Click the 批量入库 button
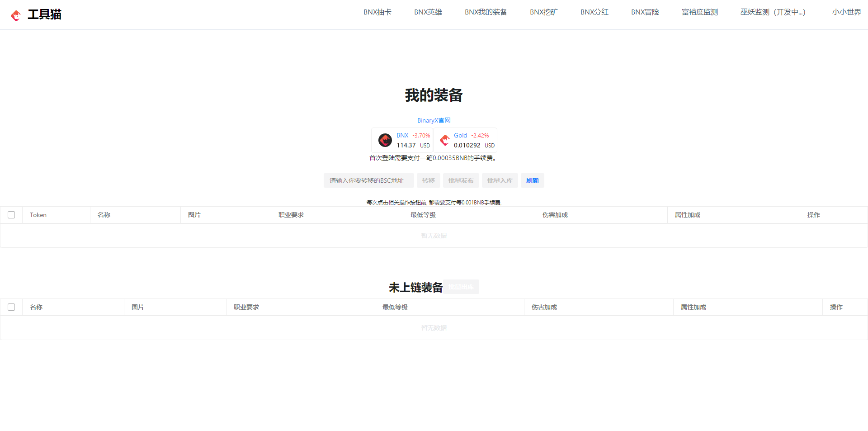 coord(500,180)
